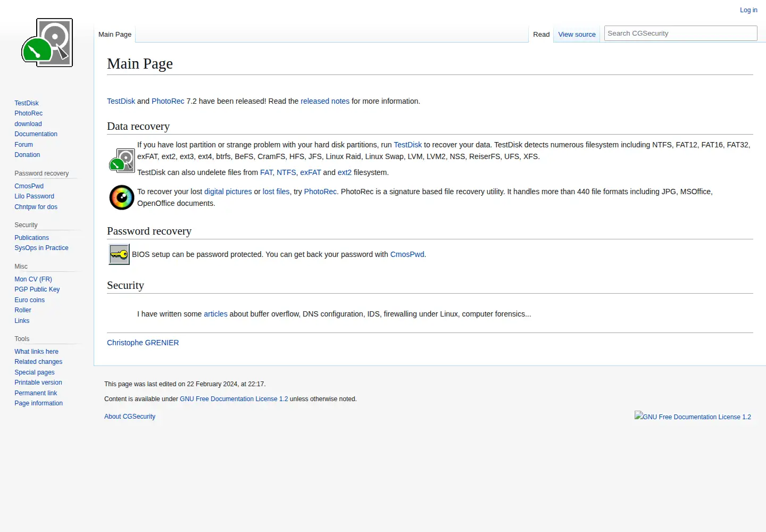Click the TestDisk hard disk icon
Image resolution: width=766 pixels, height=532 pixels.
[122, 160]
